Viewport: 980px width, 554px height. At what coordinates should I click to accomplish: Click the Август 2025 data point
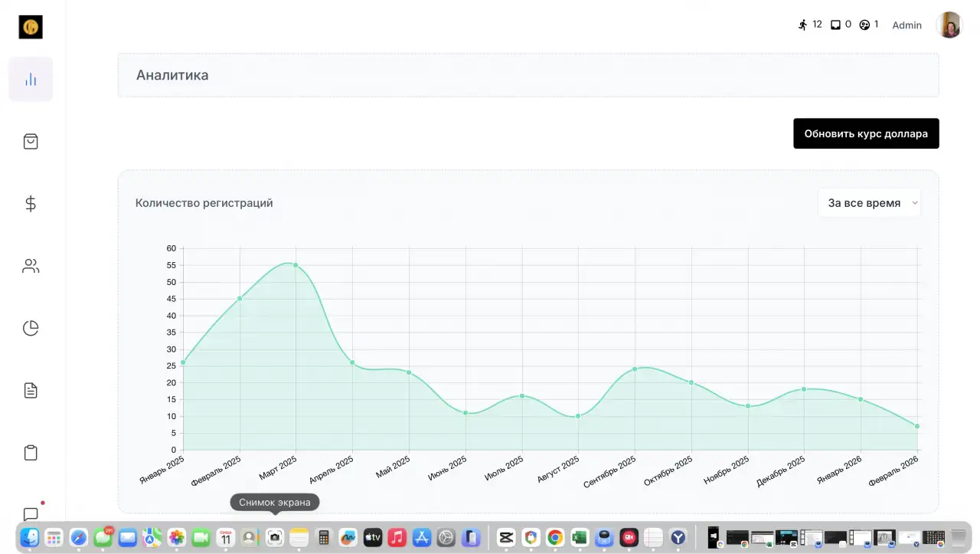click(x=578, y=416)
